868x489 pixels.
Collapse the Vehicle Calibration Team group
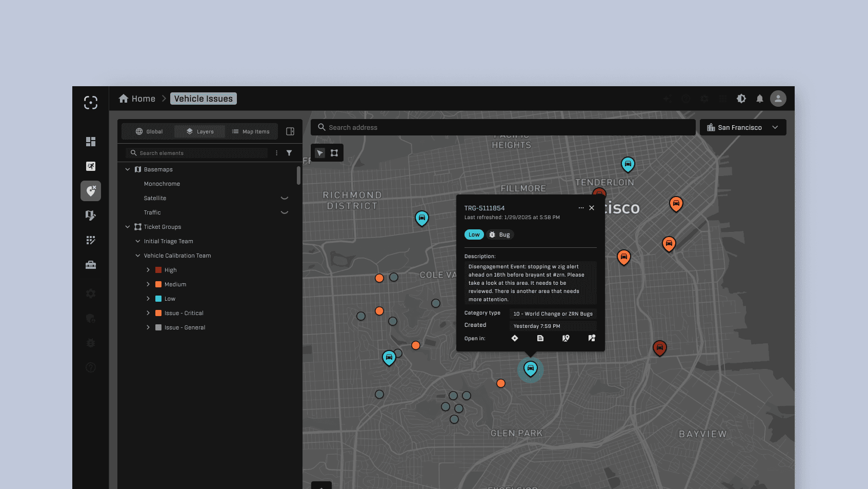tap(138, 256)
